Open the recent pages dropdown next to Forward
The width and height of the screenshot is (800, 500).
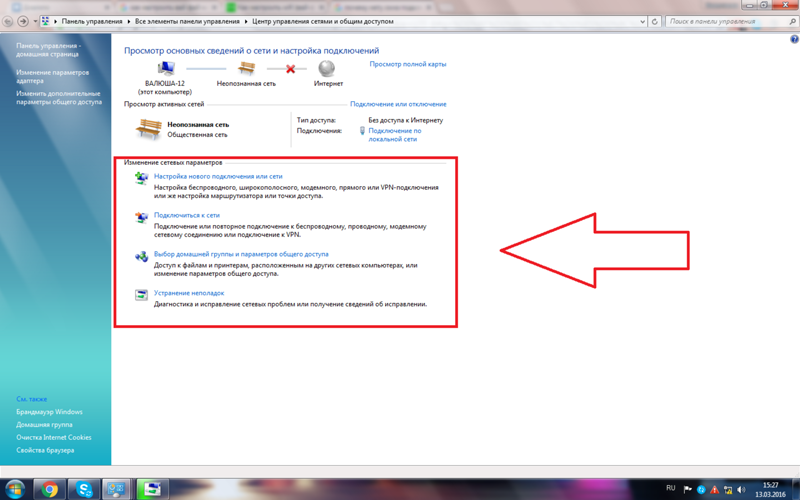pos(35,21)
